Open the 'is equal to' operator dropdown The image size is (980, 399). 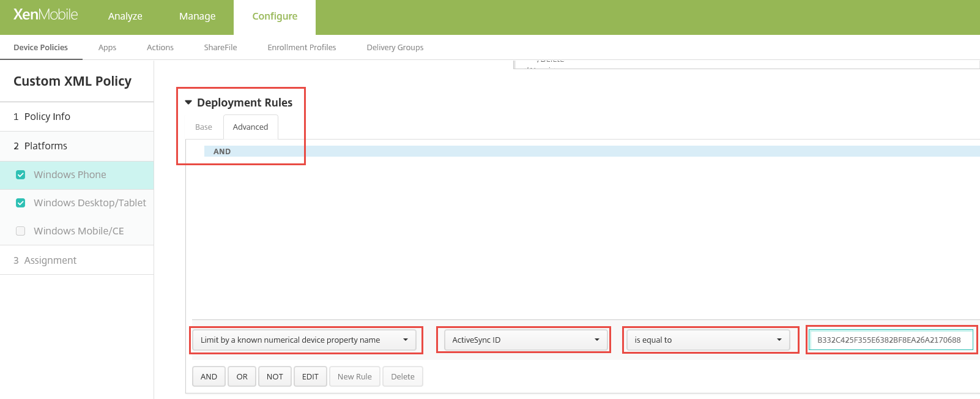[708, 340]
